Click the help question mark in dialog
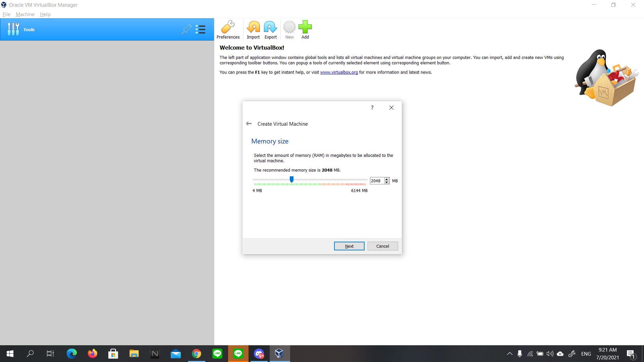644x362 pixels. click(x=372, y=108)
